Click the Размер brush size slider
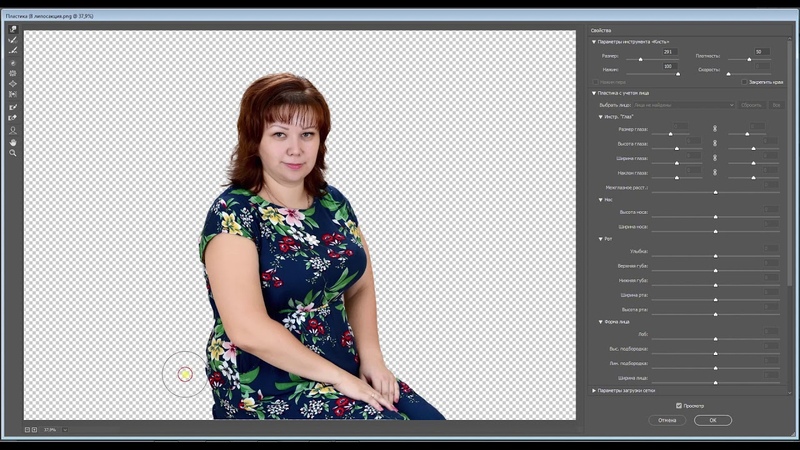 (x=653, y=60)
